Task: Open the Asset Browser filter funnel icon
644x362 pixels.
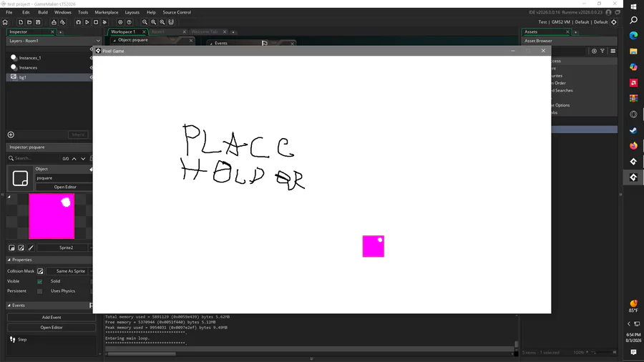Action: (602, 51)
